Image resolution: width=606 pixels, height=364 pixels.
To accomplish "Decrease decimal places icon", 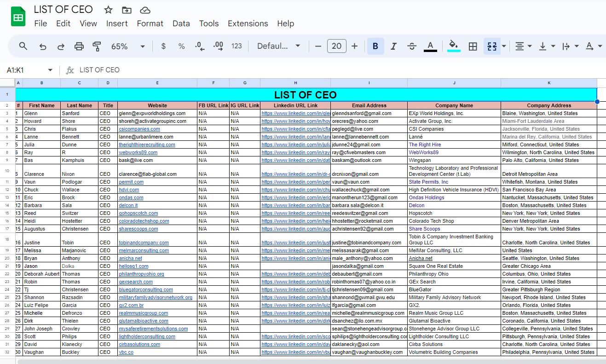I will pyautogui.click(x=200, y=46).
